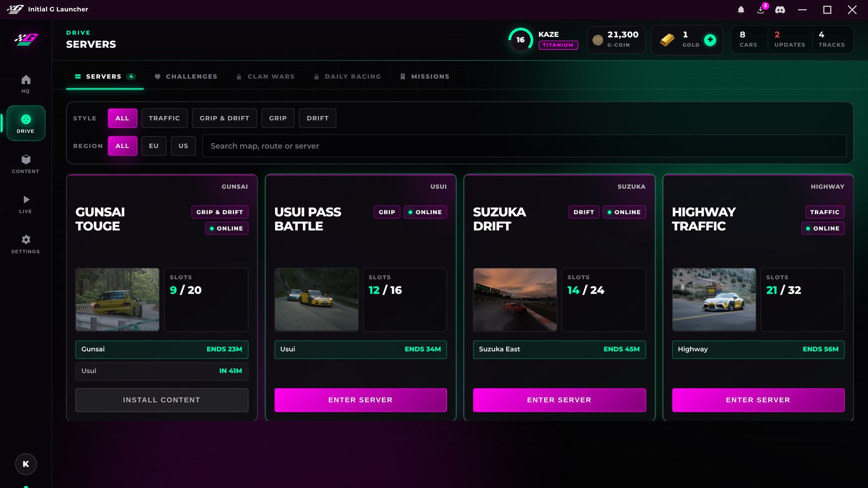868x488 pixels.
Task: Enter the Usui Pass Battle server
Action: (x=360, y=400)
